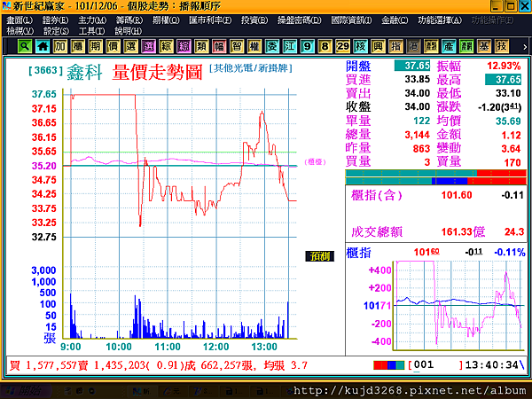The image size is (532, 399).
Task: Select the 29 toolbar icon
Action: (x=342, y=46)
